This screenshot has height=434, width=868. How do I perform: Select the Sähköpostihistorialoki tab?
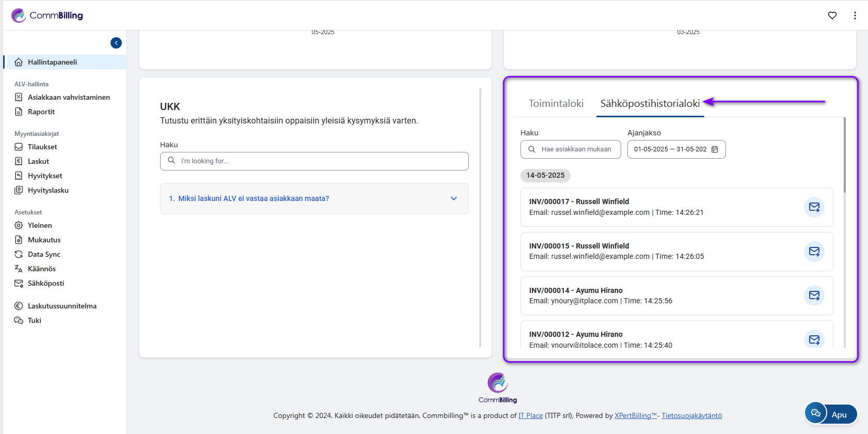point(650,103)
